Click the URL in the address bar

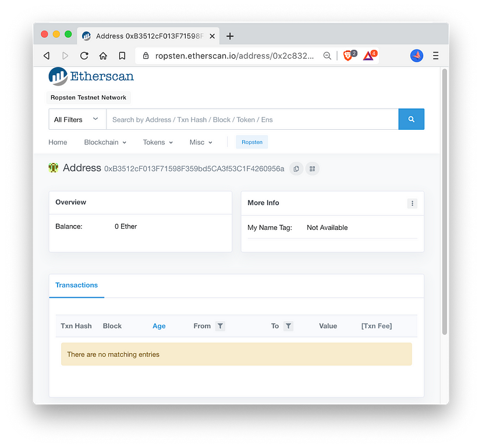coord(234,56)
